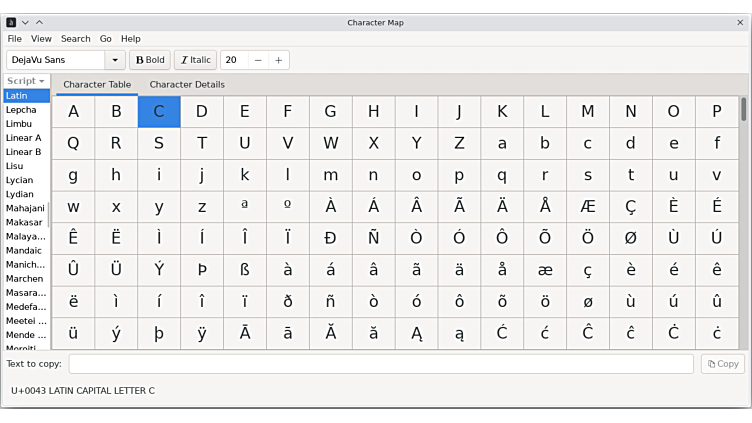Choose the Mahajani script entry
This screenshot has height=423, width=752.
25,208
